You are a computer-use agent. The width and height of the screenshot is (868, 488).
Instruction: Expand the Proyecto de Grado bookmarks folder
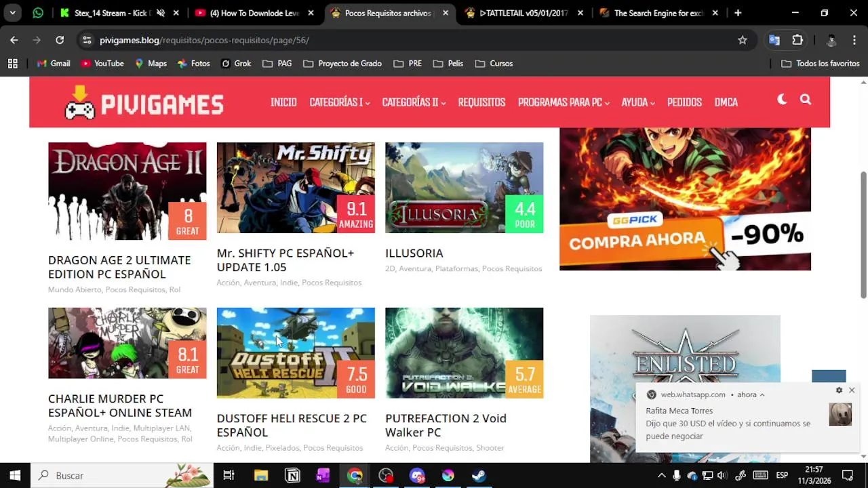tap(342, 63)
